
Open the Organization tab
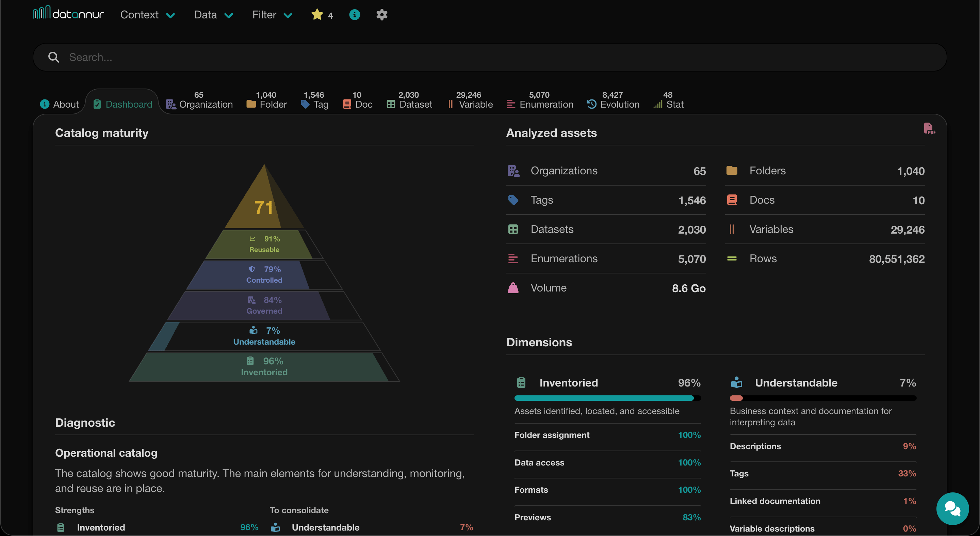click(x=199, y=100)
